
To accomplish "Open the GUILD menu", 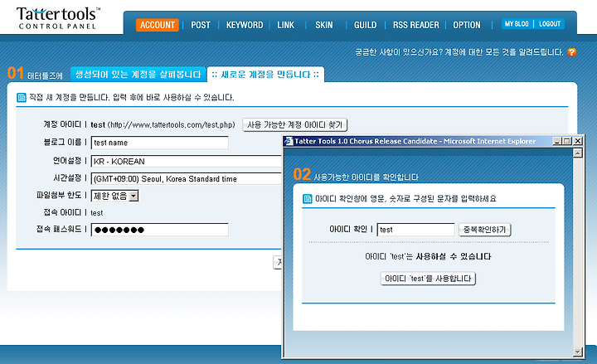I will (x=365, y=25).
